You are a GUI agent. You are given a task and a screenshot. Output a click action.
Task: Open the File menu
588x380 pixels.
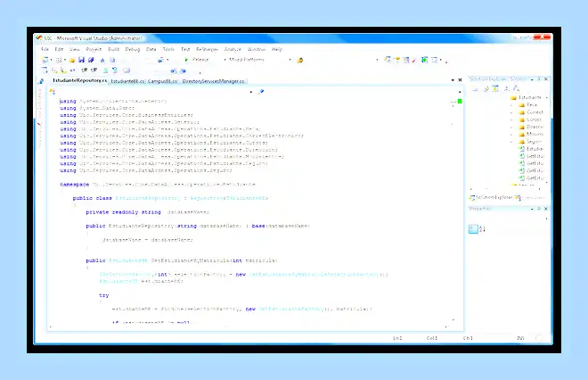coord(45,49)
